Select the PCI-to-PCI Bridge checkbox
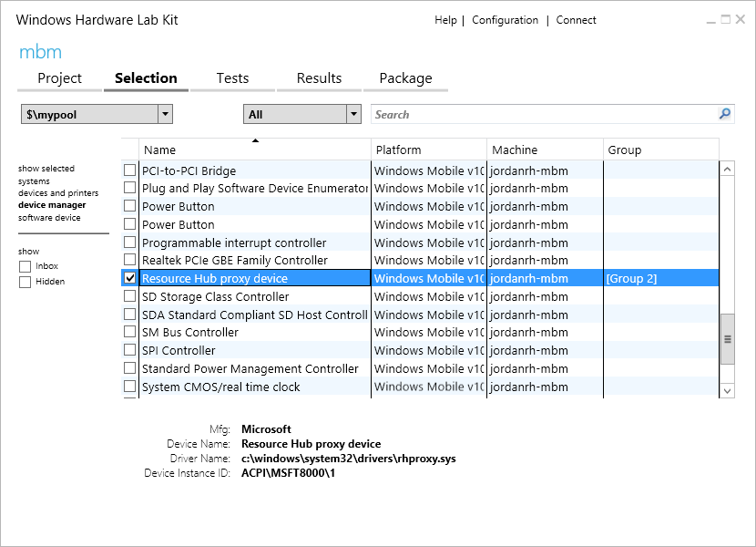Screen dimensions: 756x547 [x=129, y=170]
